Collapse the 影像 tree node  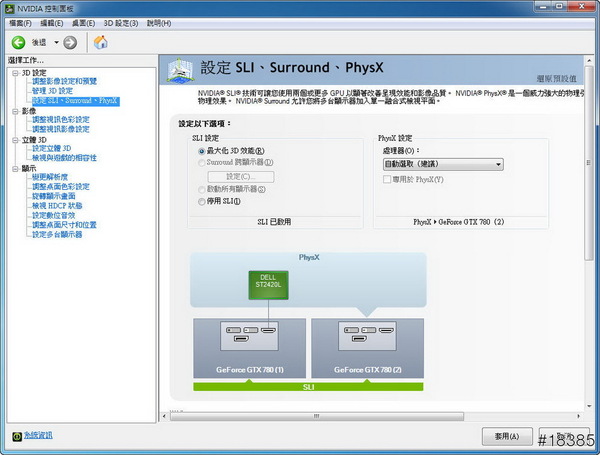coord(15,111)
